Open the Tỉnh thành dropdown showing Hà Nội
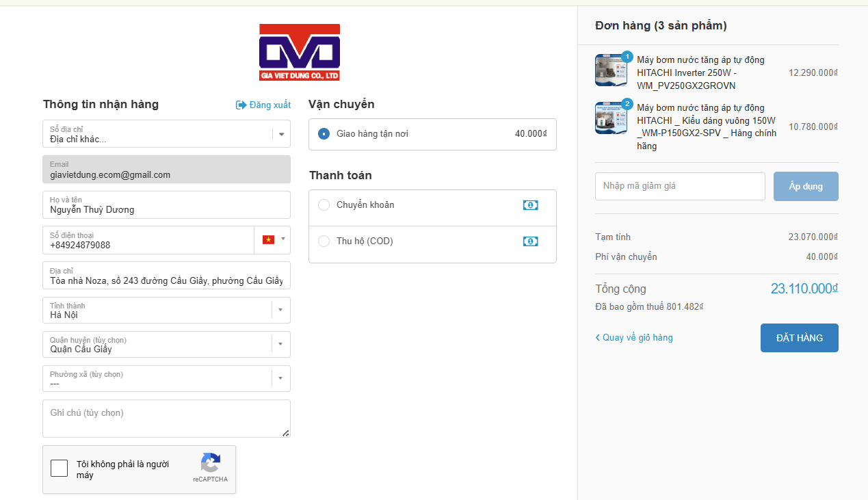 pos(166,311)
